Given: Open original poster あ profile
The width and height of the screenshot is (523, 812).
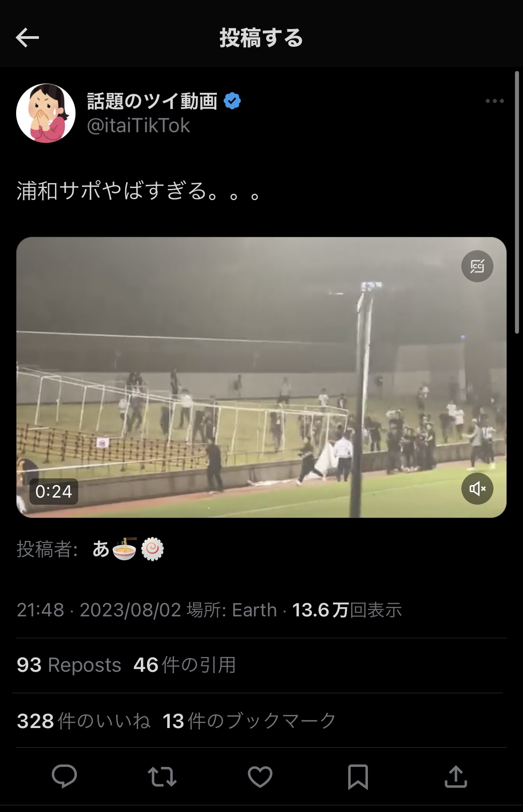Looking at the screenshot, I should point(128,549).
